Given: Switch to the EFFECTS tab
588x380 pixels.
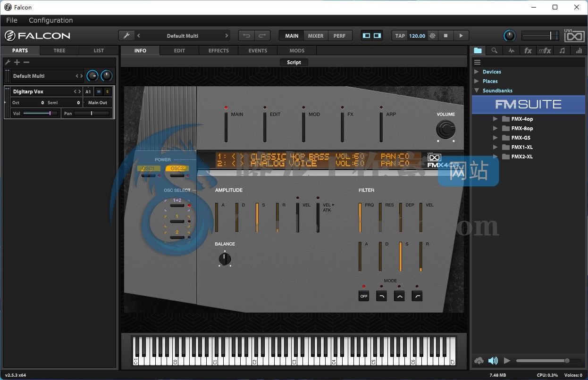Looking at the screenshot, I should pos(218,50).
